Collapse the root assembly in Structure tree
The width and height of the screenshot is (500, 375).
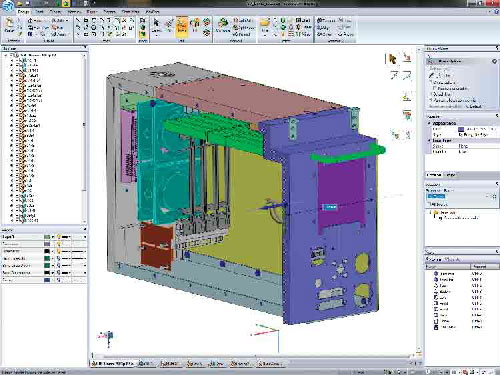(7, 55)
